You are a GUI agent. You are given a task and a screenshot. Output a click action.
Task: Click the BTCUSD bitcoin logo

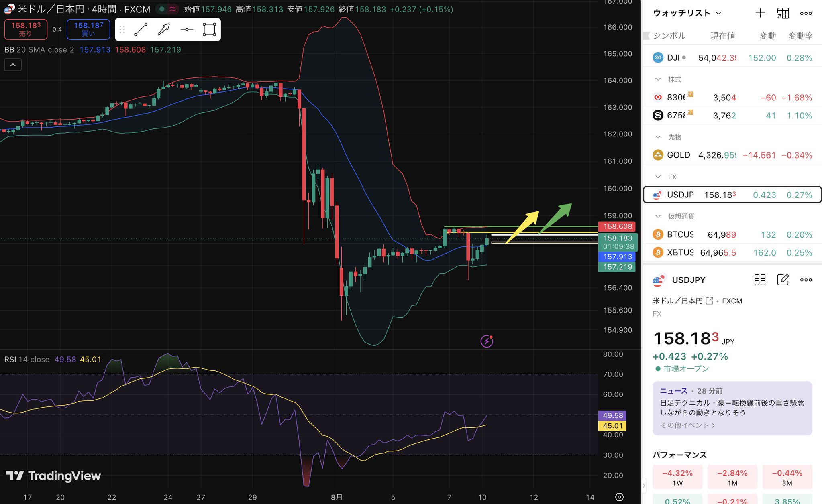coord(658,234)
